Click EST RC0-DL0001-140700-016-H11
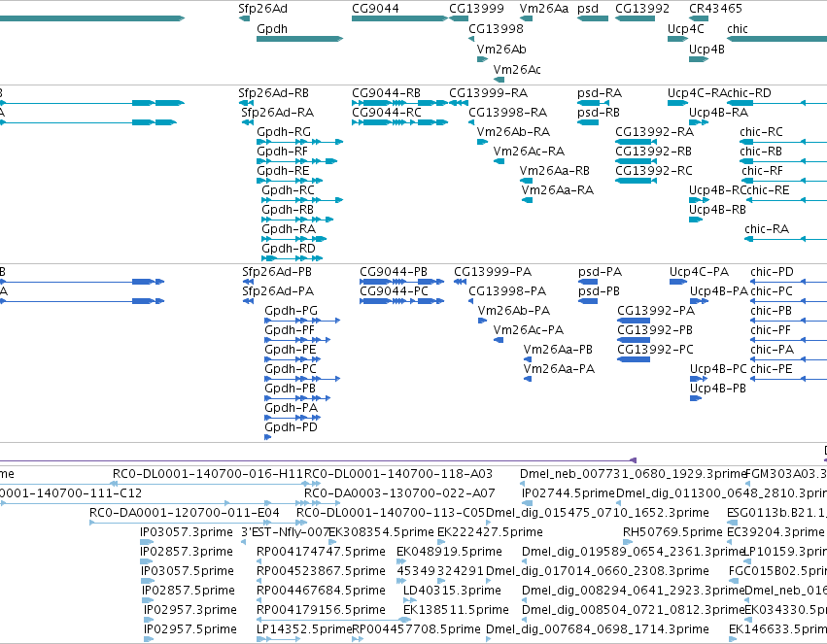 point(208,474)
